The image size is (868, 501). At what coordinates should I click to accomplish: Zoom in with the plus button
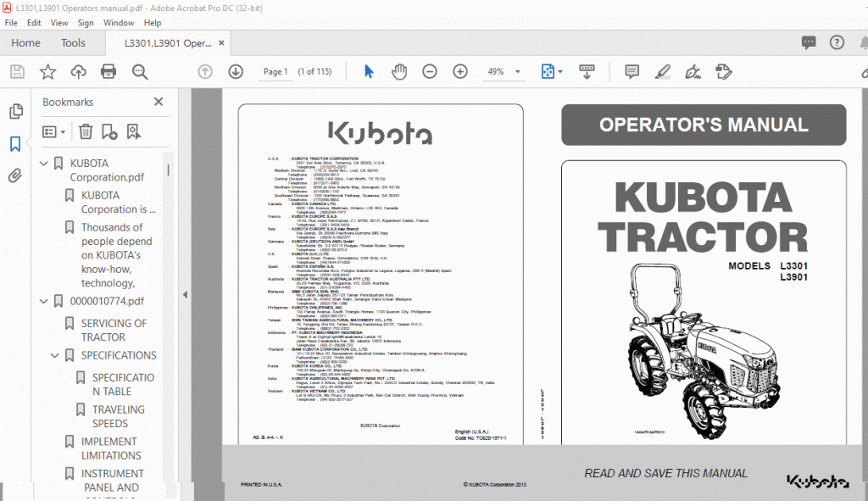(460, 71)
